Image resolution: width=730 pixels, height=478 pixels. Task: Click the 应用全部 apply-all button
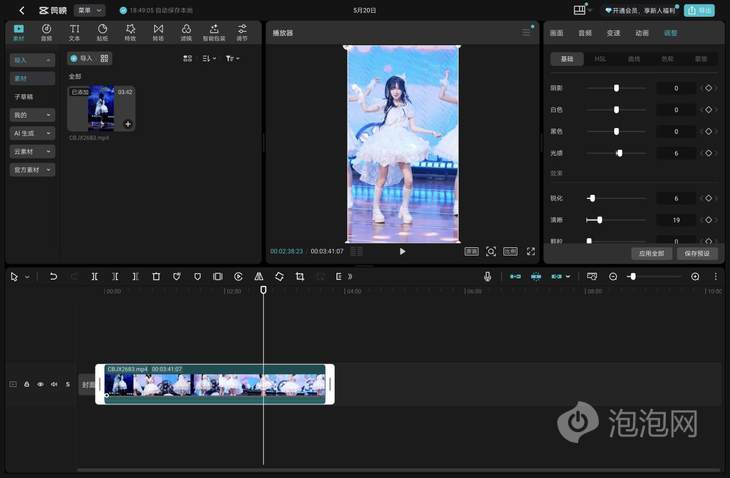click(651, 254)
